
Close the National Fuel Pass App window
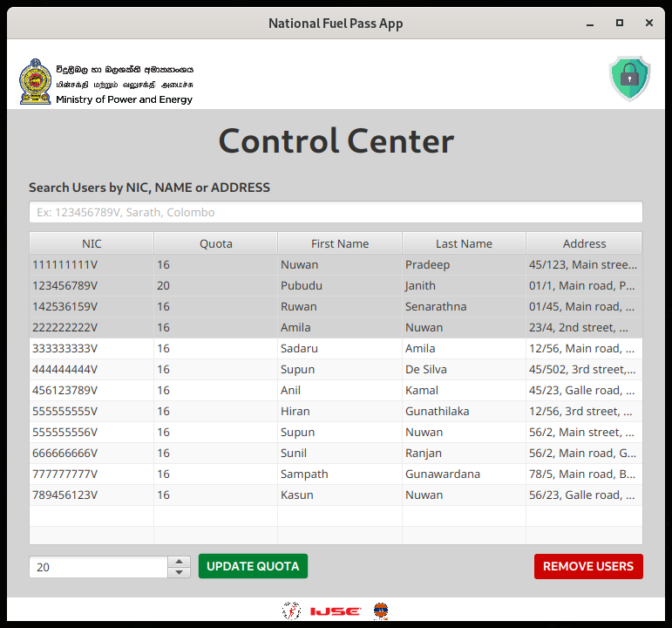pos(649,23)
